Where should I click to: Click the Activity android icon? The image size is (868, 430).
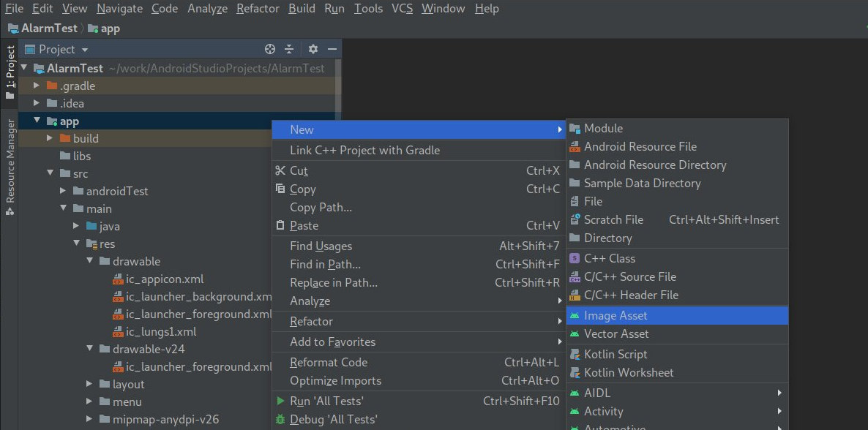point(575,411)
